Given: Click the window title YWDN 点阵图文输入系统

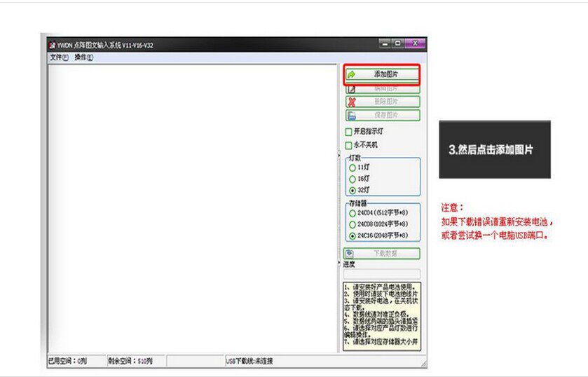Looking at the screenshot, I should (105, 46).
